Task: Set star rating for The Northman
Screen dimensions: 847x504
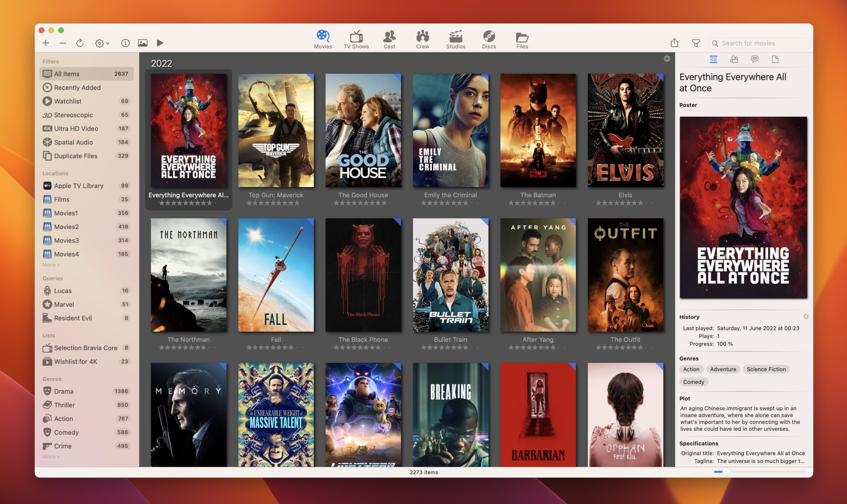Action: tap(188, 348)
